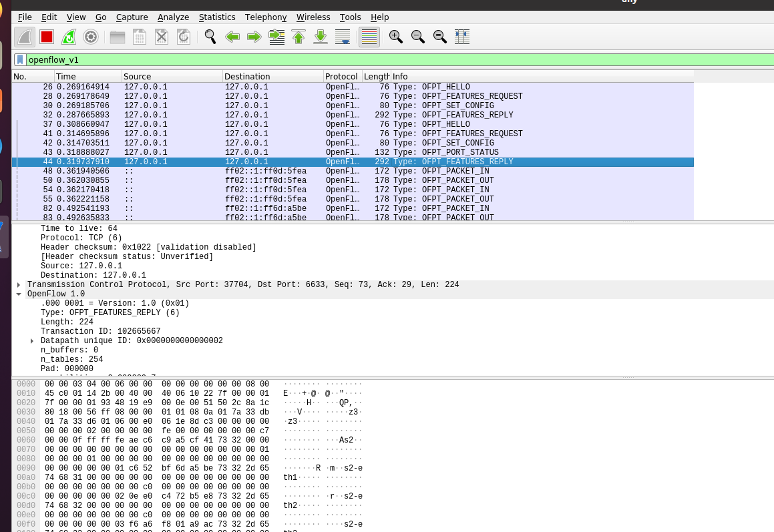Open the Analyze menu
Screen dimensions: 774x532
tap(173, 17)
